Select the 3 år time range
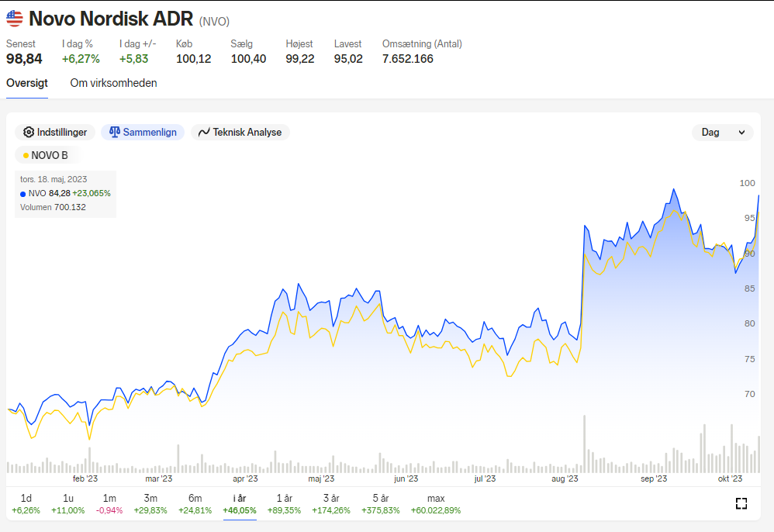The height and width of the screenshot is (532, 774). tap(330, 504)
